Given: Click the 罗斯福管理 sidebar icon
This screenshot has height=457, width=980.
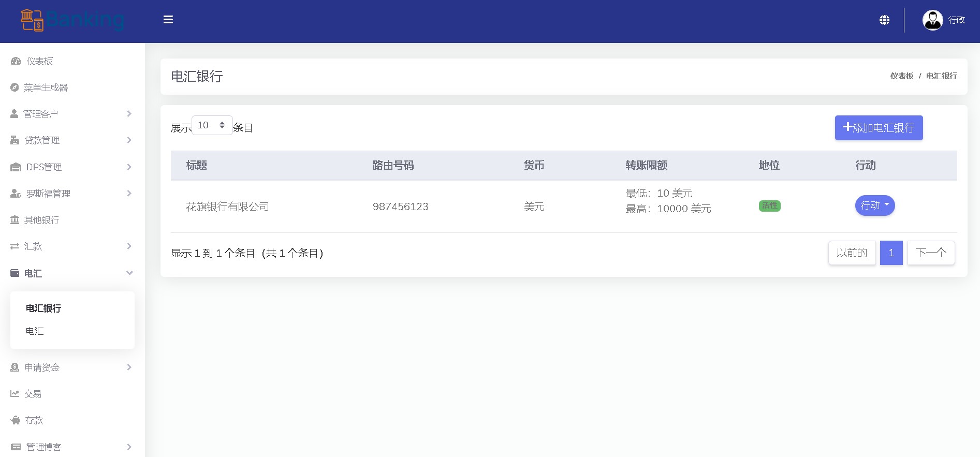Looking at the screenshot, I should (16, 194).
